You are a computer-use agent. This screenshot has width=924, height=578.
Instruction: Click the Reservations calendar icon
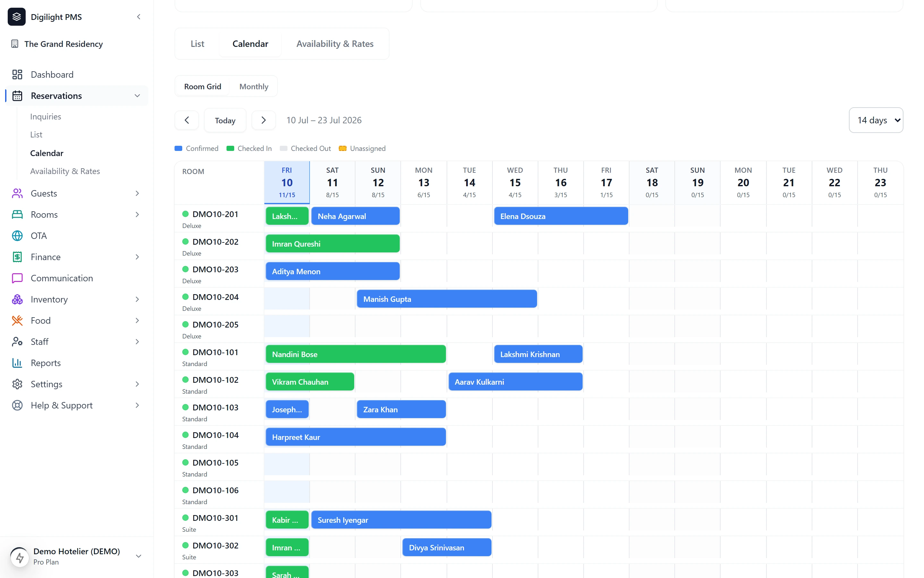17,96
